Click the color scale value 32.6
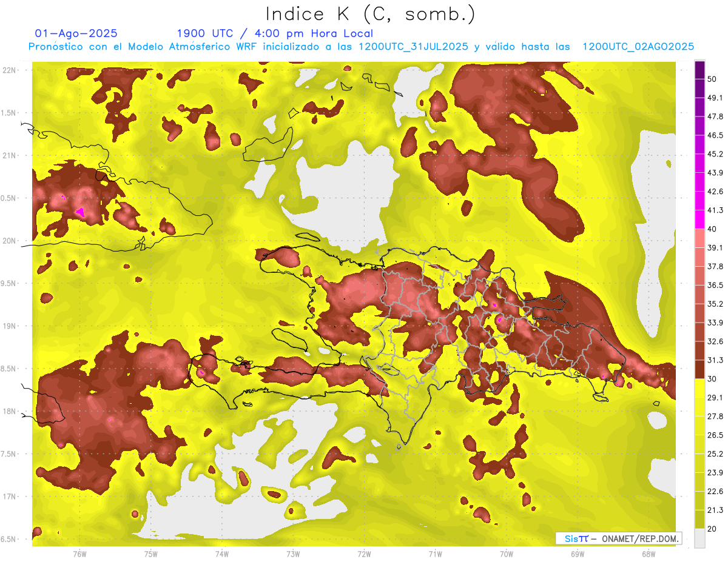 coord(715,341)
